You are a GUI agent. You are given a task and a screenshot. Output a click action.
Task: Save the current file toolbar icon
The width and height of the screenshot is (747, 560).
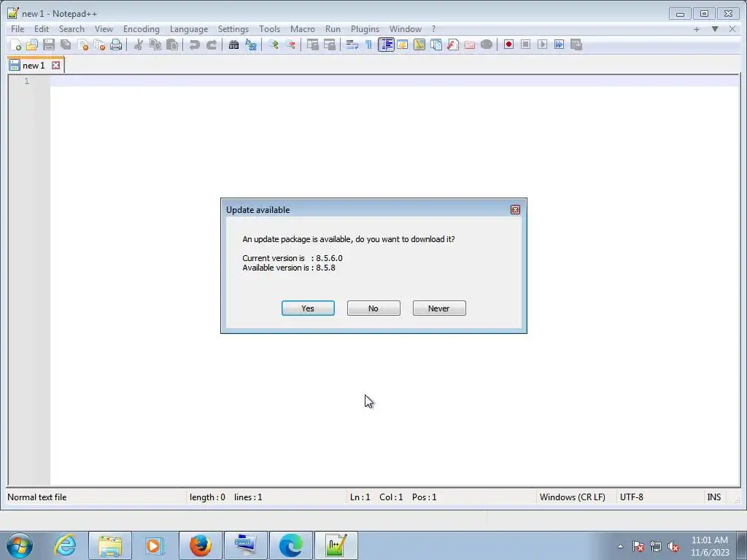49,44
